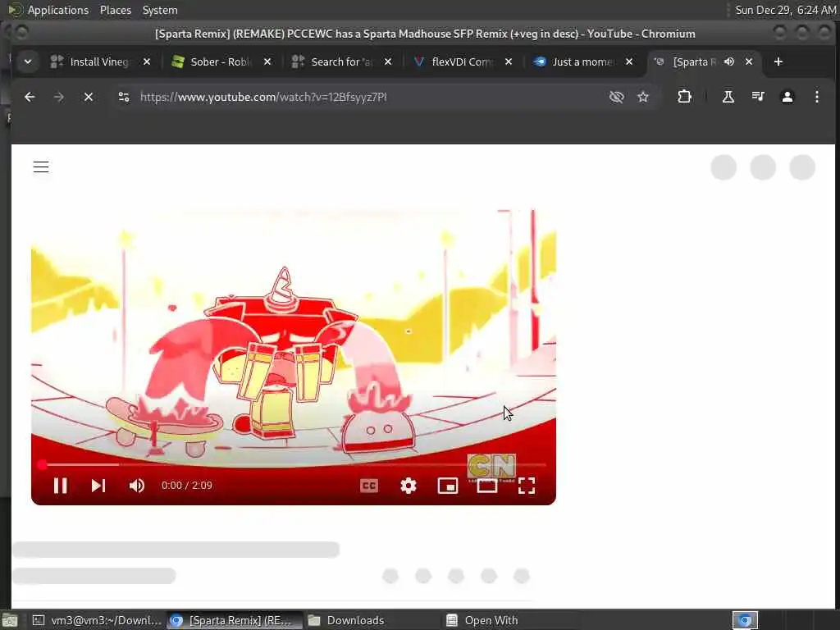This screenshot has width=840, height=630.
Task: Switch to the vm3 terminal taskbar window
Action: (97, 620)
